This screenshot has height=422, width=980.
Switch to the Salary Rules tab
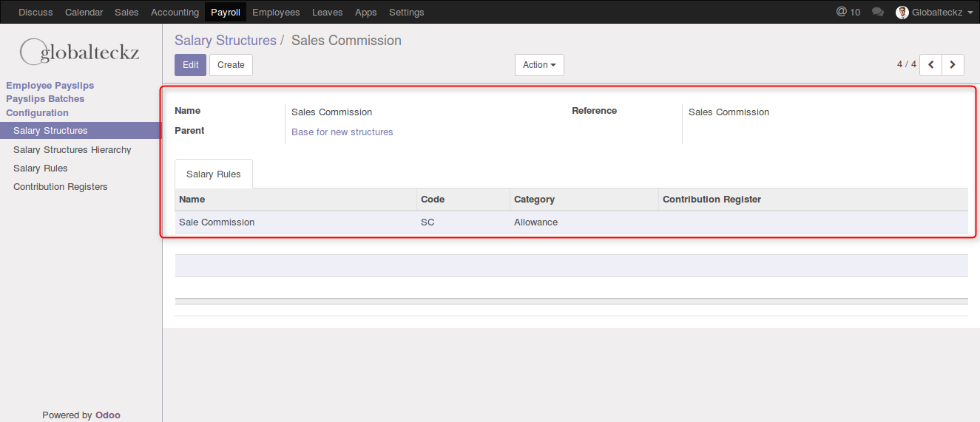[214, 174]
